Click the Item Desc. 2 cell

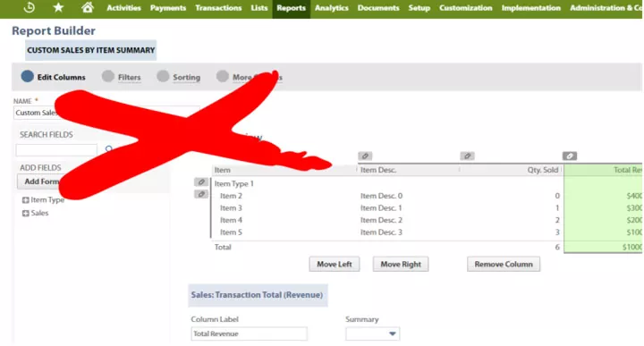point(381,221)
